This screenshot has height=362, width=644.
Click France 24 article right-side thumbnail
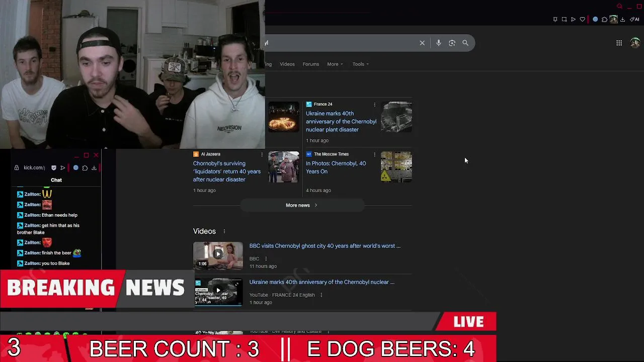396,117
